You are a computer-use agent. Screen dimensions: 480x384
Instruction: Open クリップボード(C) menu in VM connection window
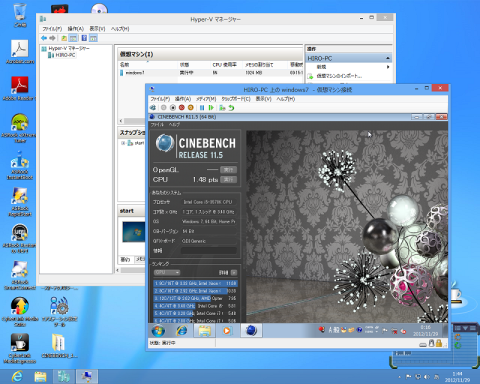(x=236, y=99)
